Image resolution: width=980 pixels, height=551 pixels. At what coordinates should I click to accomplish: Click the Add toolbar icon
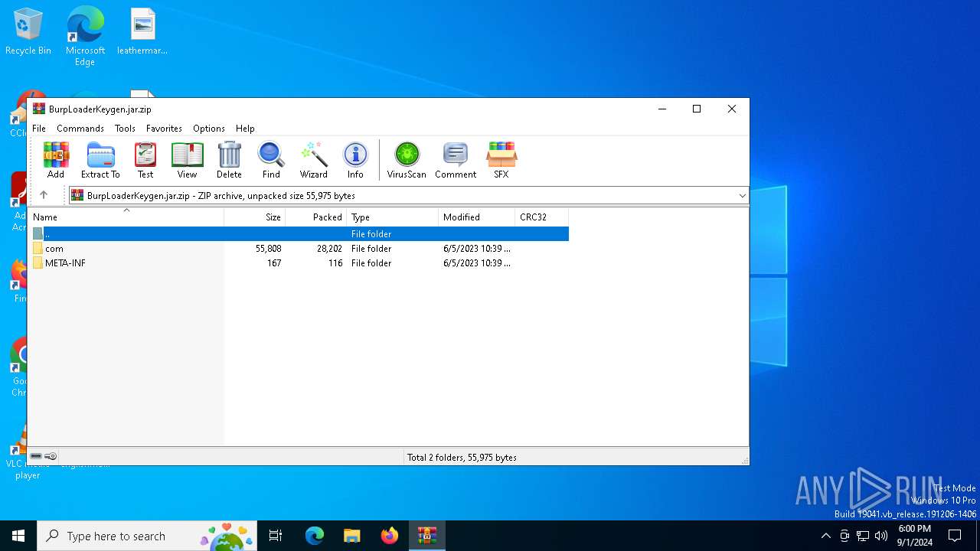click(56, 160)
